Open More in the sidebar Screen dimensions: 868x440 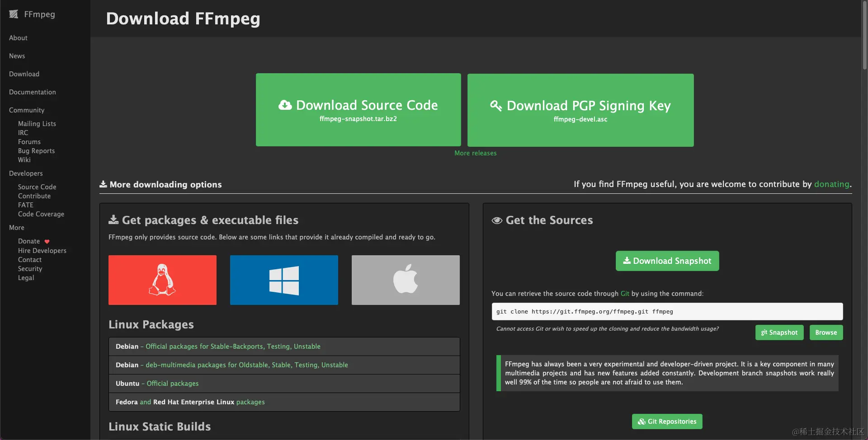(17, 228)
